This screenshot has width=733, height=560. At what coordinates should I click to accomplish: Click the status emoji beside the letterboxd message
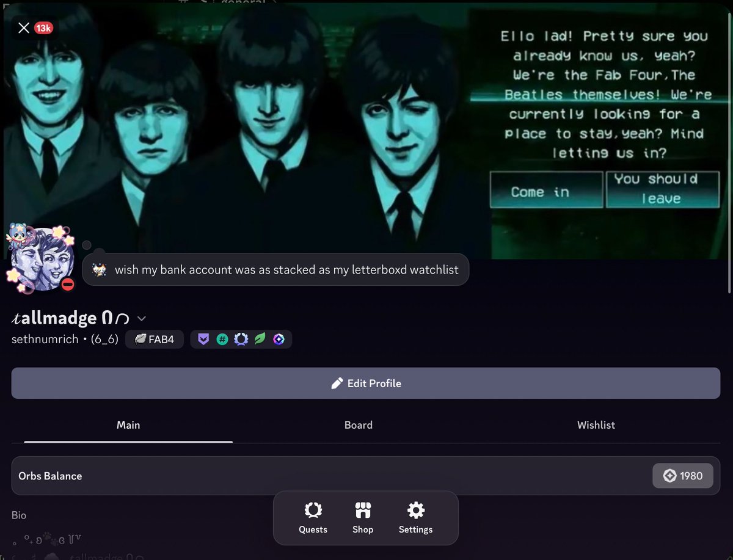coord(100,269)
